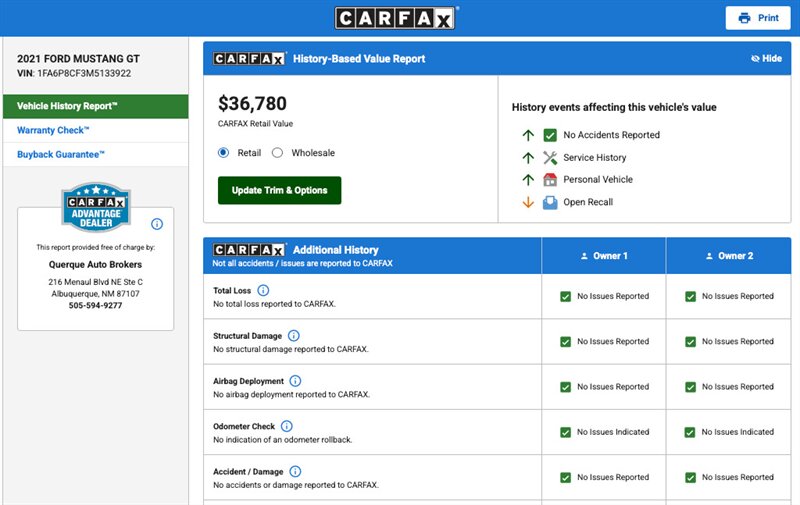Click the Structural Damage info icon
This screenshot has height=505, width=800.
[294, 336]
